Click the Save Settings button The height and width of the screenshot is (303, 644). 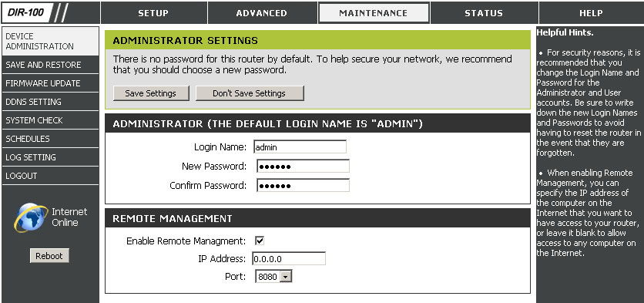point(151,93)
